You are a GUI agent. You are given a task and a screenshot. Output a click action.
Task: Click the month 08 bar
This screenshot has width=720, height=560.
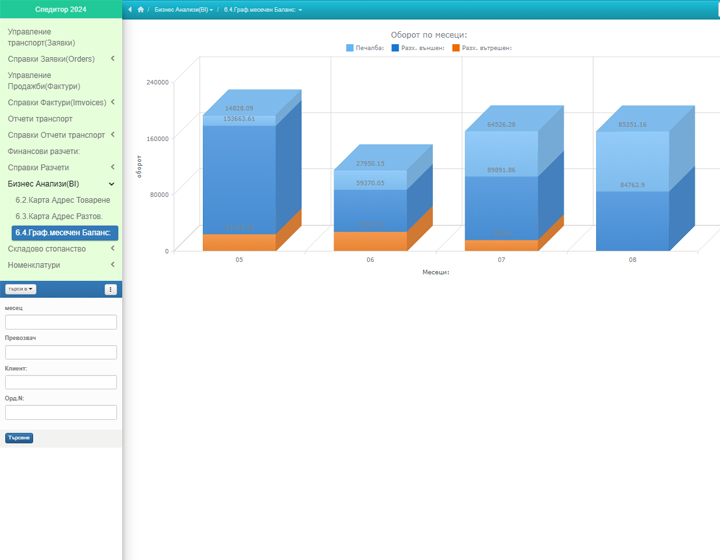(x=632, y=190)
